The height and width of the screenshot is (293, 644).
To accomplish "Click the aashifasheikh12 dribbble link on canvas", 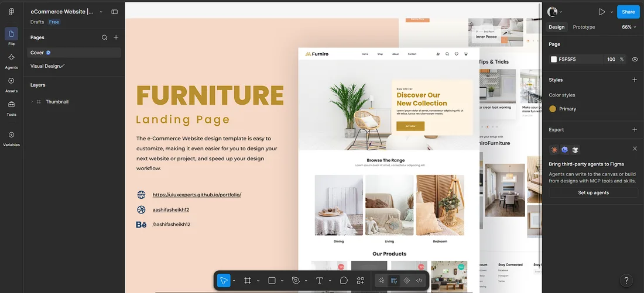I will pyautogui.click(x=170, y=210).
